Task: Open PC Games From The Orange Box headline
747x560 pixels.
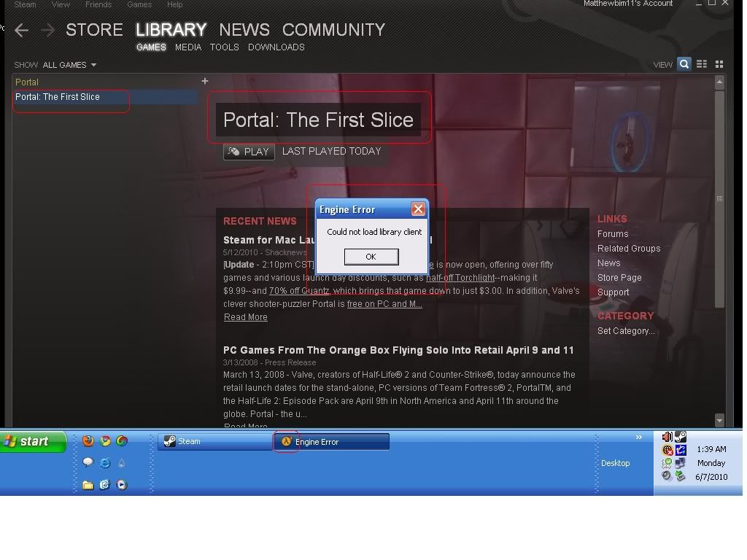Action: 398,351
